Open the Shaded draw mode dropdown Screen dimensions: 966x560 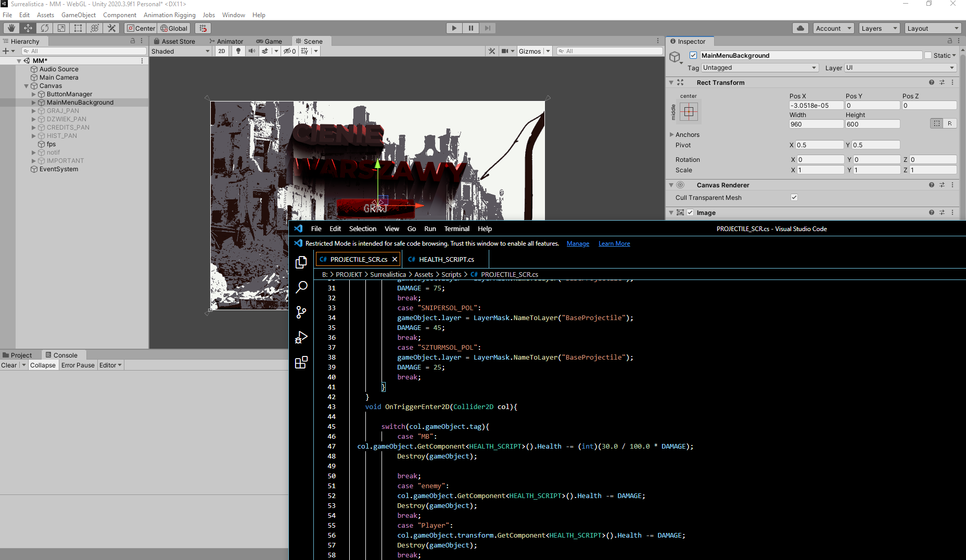180,51
